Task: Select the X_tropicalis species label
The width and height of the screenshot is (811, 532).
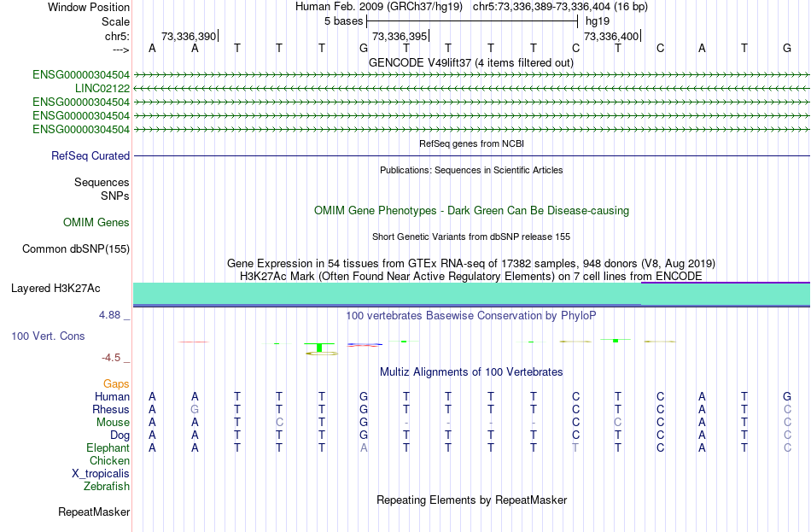Action: (x=101, y=474)
